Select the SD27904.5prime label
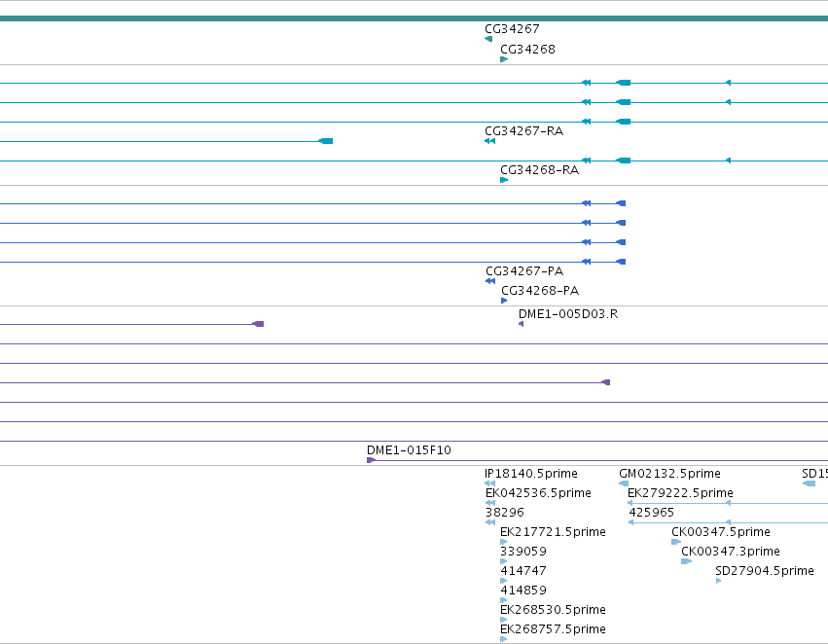 pyautogui.click(x=765, y=571)
